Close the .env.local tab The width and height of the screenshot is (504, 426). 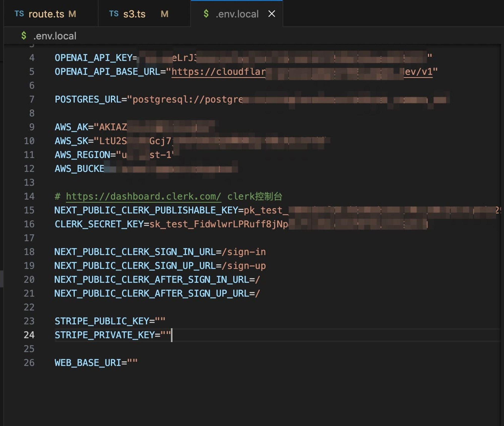click(x=272, y=14)
